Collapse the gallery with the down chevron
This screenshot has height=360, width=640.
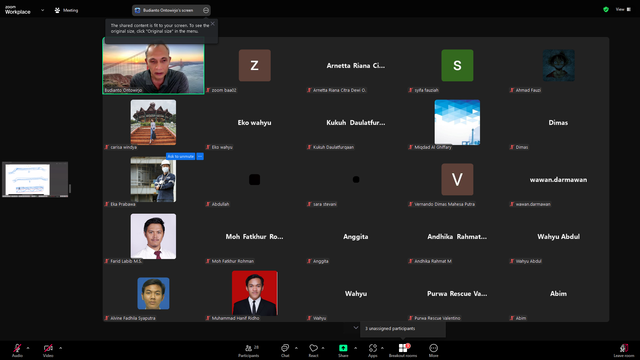(356, 328)
